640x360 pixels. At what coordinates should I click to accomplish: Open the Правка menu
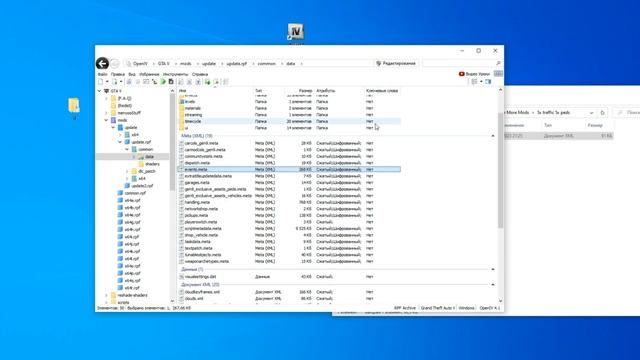(118, 74)
